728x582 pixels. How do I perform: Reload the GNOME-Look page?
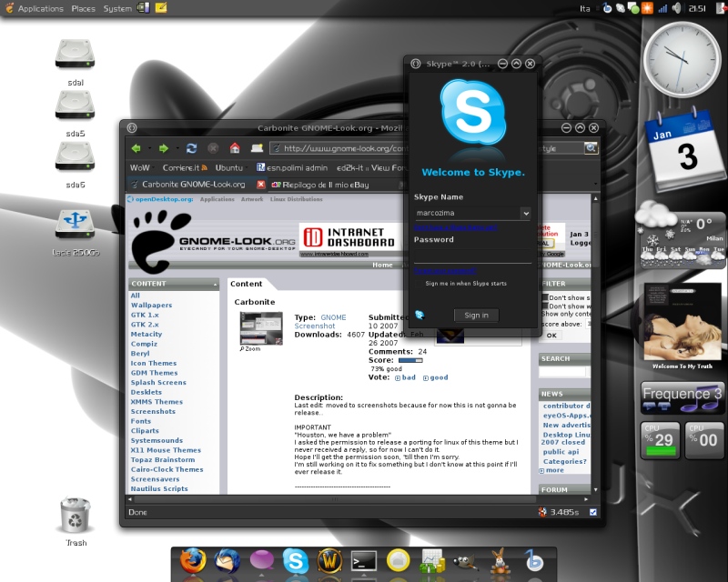191,148
